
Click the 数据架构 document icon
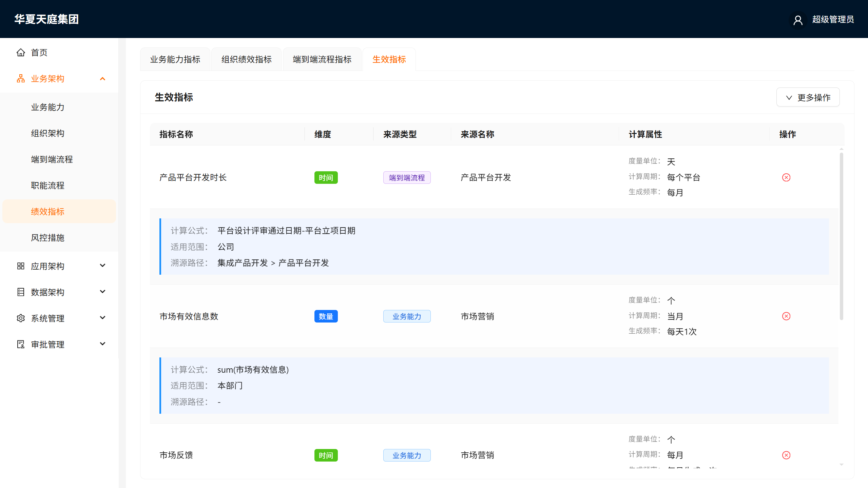[21, 292]
